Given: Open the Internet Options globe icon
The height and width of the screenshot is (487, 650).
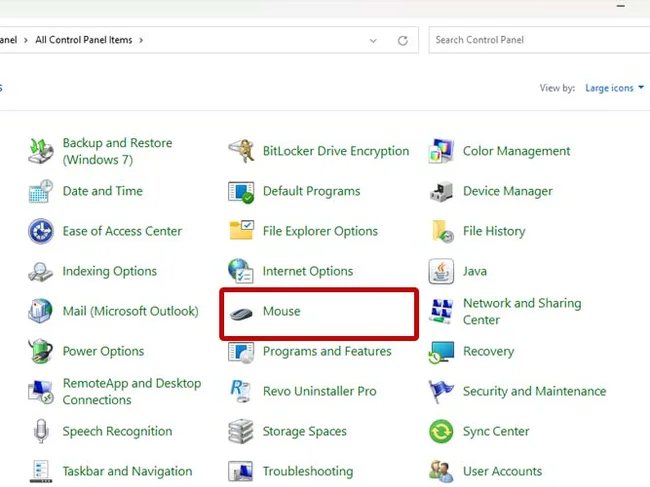Looking at the screenshot, I should [x=241, y=271].
